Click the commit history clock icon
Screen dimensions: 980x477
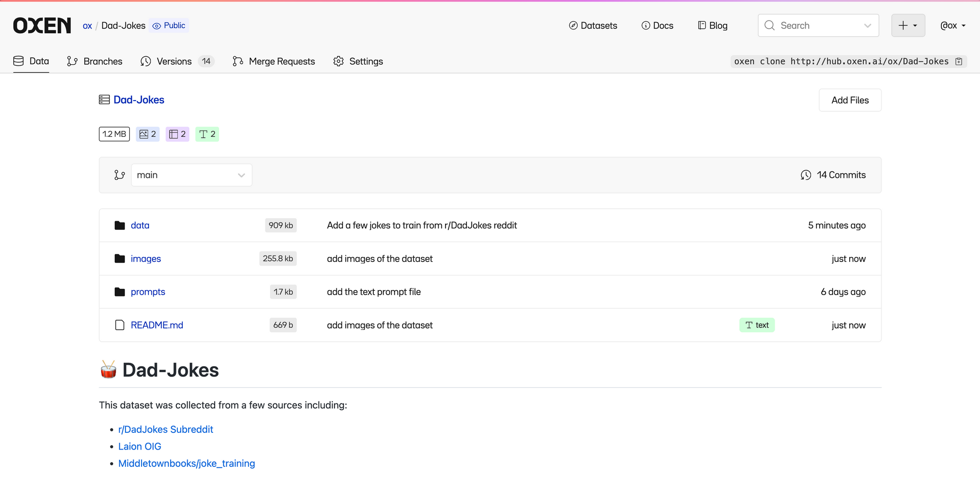coord(806,175)
